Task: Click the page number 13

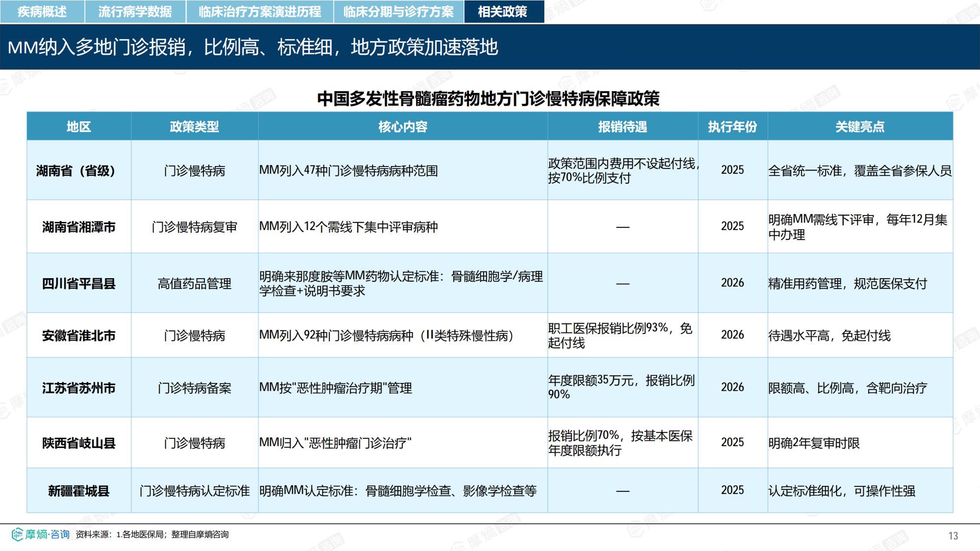Action: click(x=953, y=536)
